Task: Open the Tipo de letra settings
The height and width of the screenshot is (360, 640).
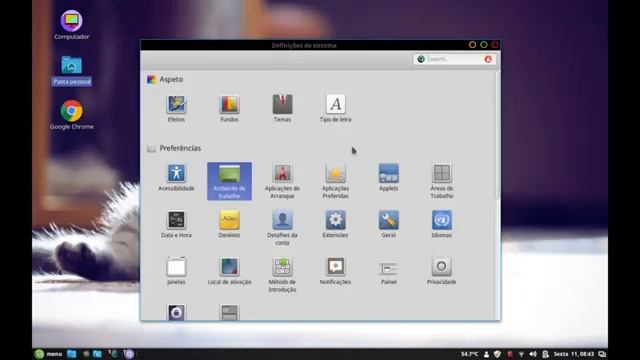Action: click(336, 109)
